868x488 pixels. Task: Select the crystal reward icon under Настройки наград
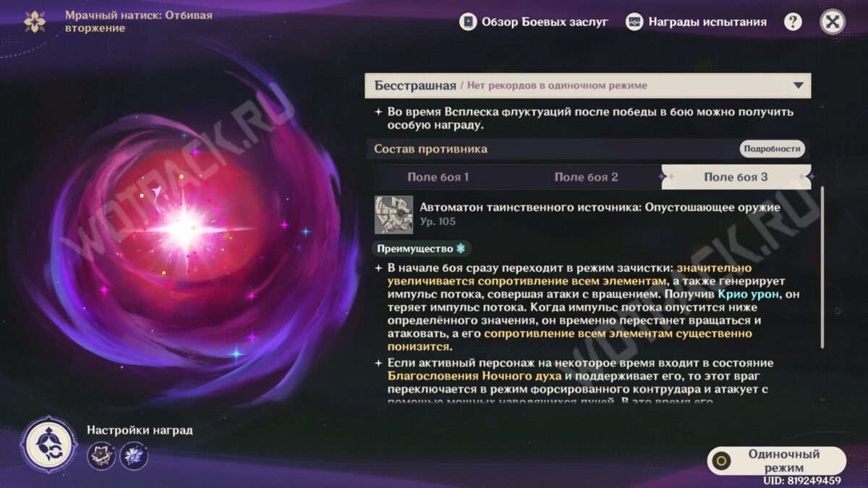point(135,455)
